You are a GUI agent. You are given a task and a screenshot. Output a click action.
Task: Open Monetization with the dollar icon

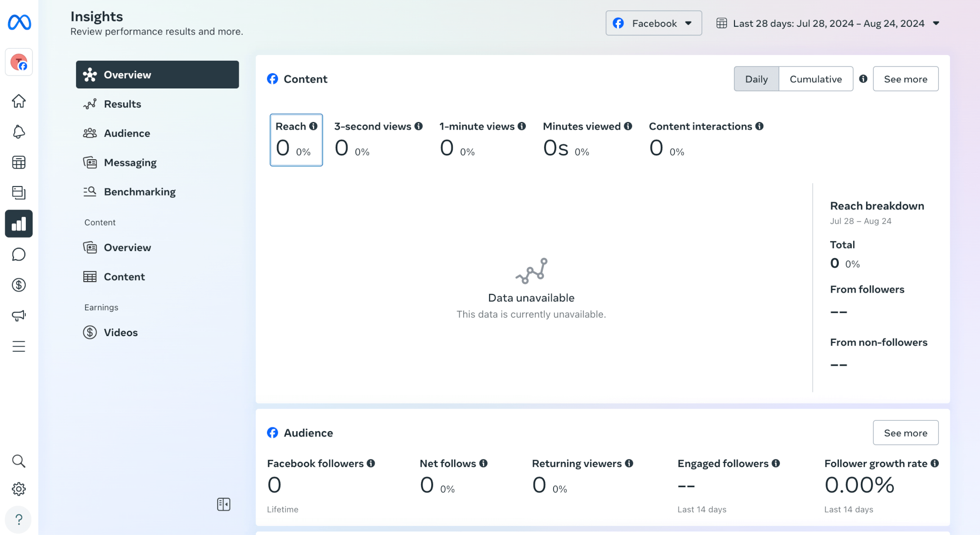coord(19,285)
